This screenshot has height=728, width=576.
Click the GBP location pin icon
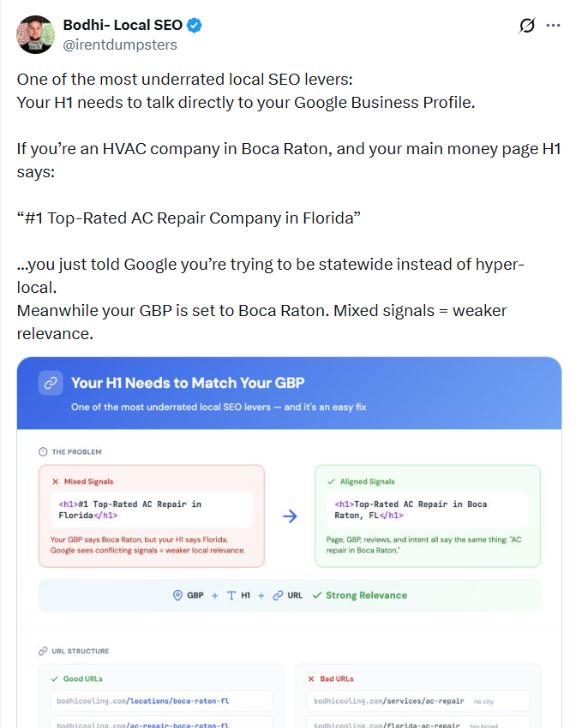pyautogui.click(x=178, y=595)
